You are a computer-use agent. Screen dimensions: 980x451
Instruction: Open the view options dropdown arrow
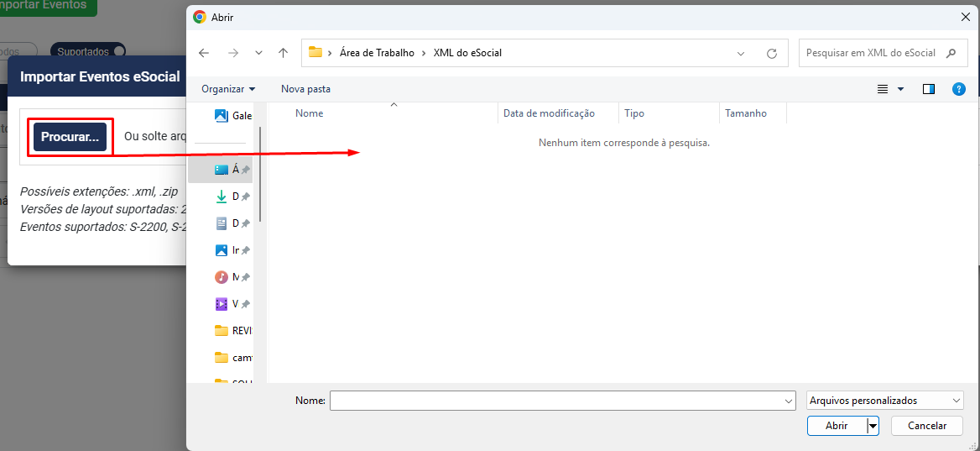tap(901, 89)
